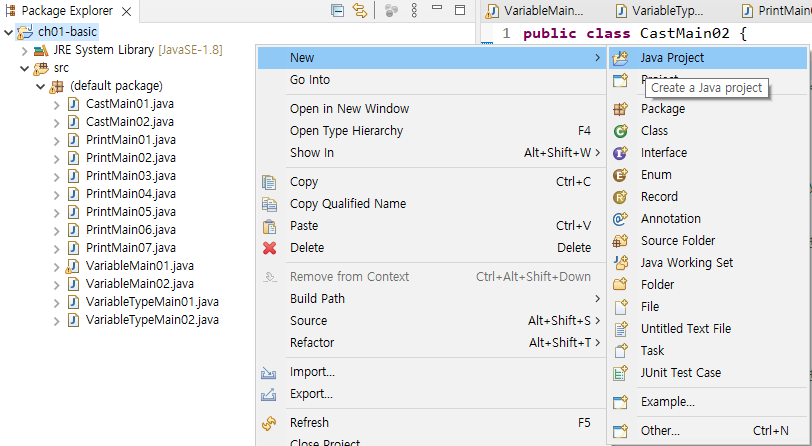The image size is (812, 446).
Task: Click Close Project menu entry
Action: coord(430,442)
